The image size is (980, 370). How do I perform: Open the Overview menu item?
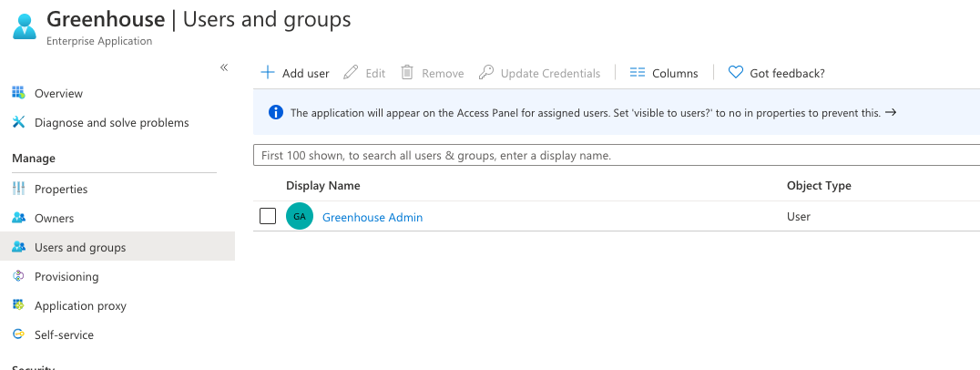[58, 93]
